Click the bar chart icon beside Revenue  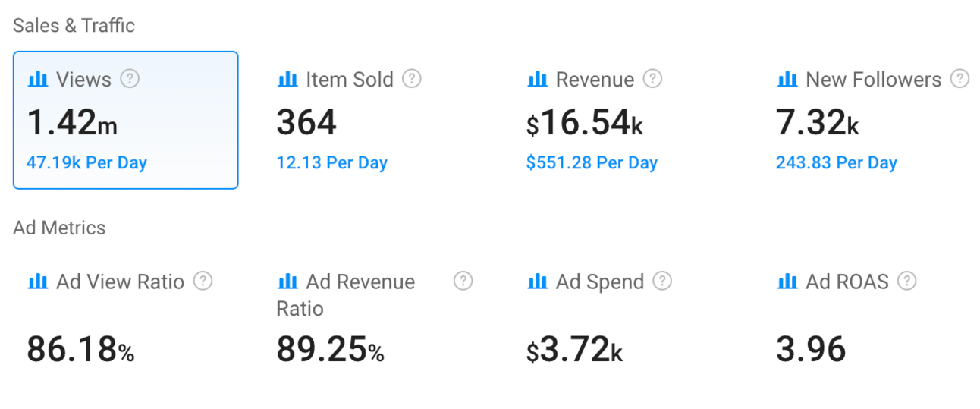537,79
